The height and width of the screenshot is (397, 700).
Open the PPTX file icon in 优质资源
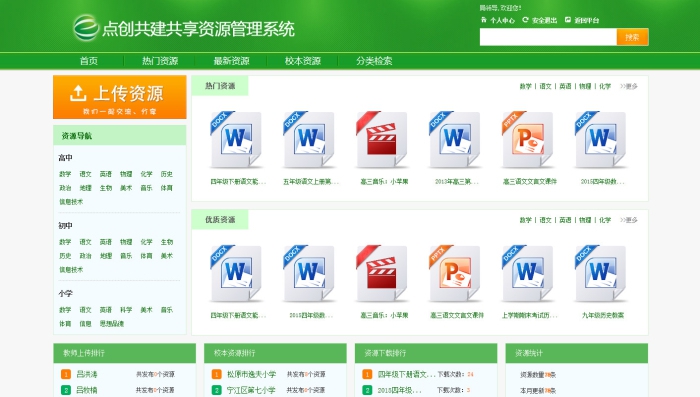pos(454,273)
